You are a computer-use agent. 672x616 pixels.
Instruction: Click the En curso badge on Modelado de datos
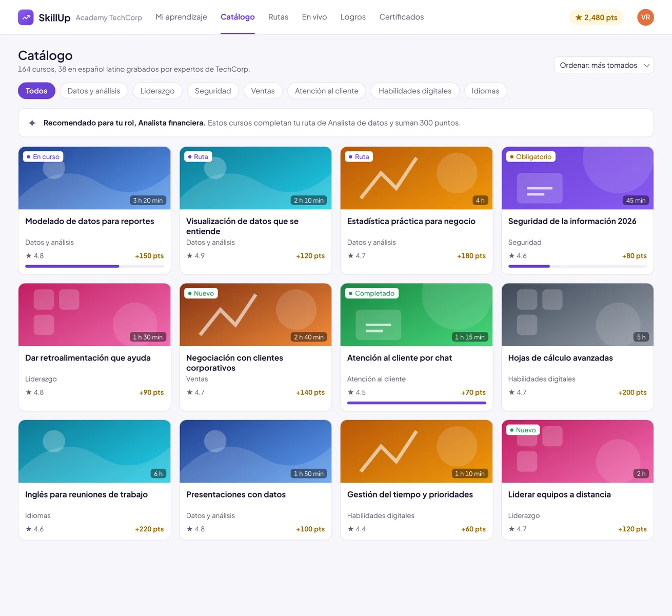43,156
